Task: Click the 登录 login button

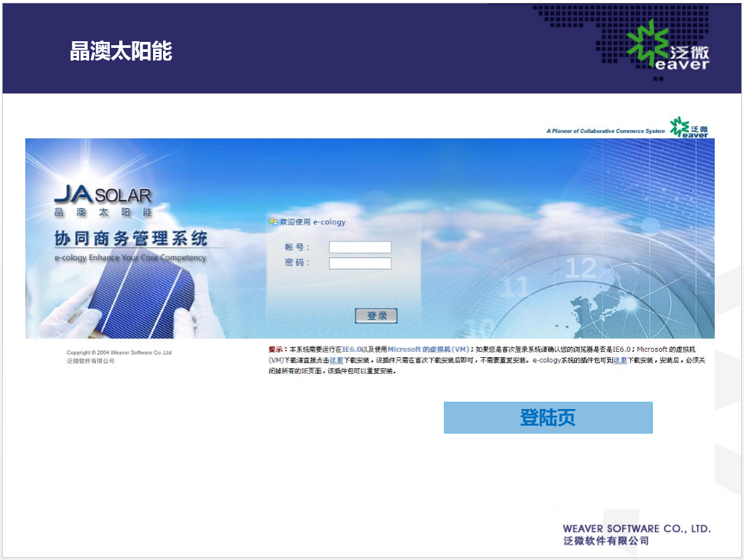Action: pyautogui.click(x=376, y=316)
